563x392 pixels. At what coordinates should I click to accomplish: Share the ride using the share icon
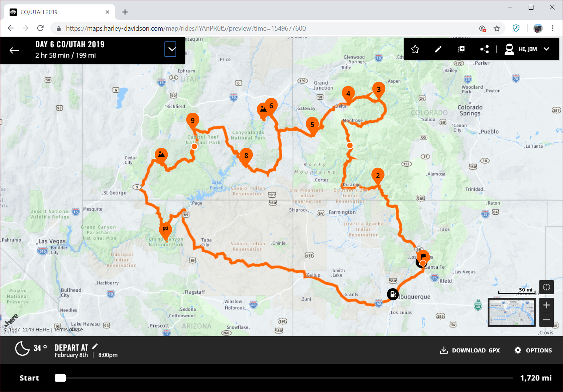(x=484, y=49)
